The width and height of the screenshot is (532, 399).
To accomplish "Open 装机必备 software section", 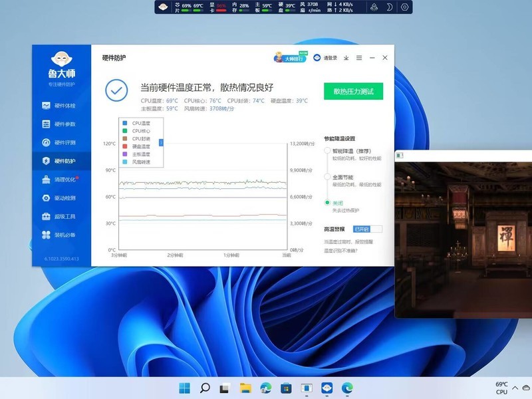I will (x=59, y=235).
